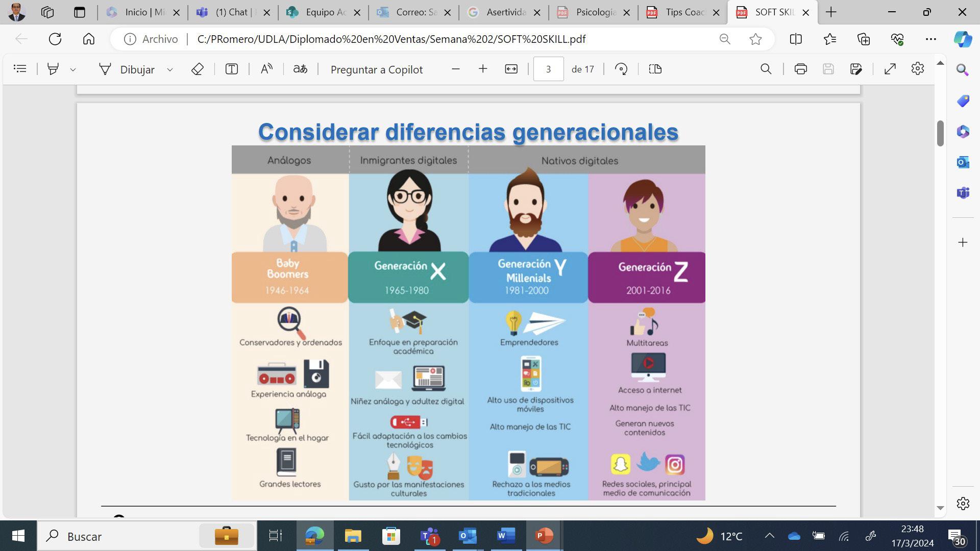The height and width of the screenshot is (551, 980).
Task: Click the add text tool
Action: click(231, 69)
